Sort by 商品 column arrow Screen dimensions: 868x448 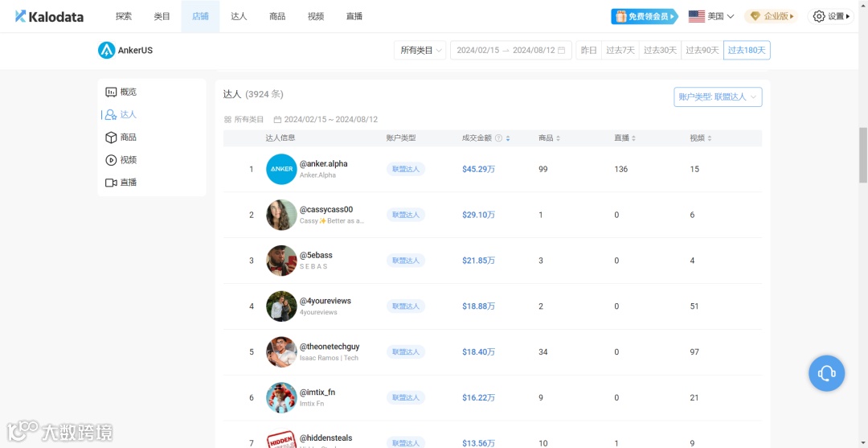558,138
